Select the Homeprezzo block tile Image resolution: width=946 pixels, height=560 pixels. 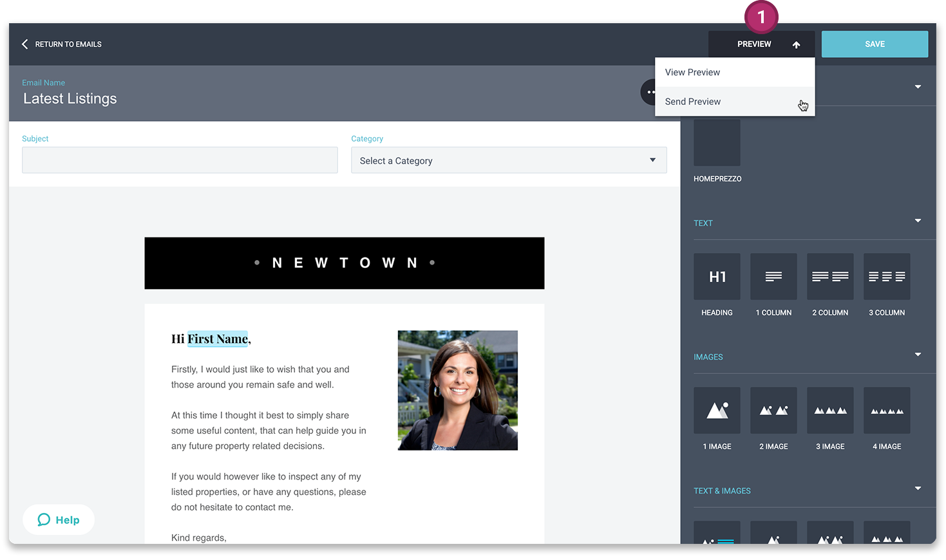(x=717, y=142)
